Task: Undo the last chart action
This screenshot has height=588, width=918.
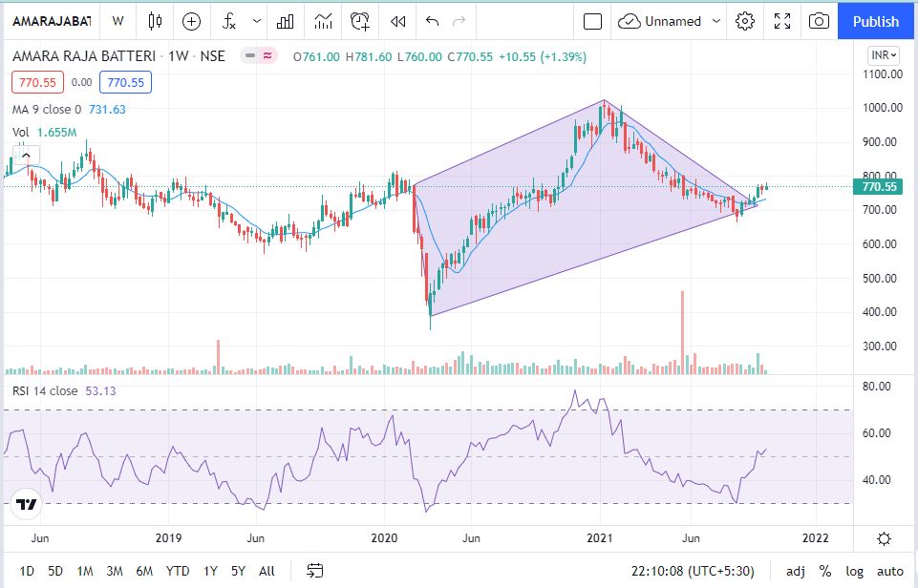Action: (433, 21)
